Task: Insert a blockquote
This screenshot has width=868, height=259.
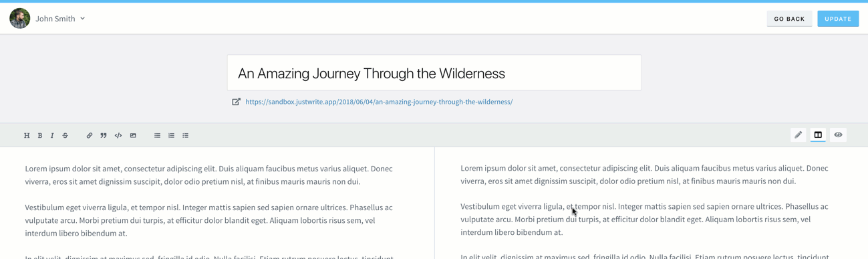Action: coord(104,135)
